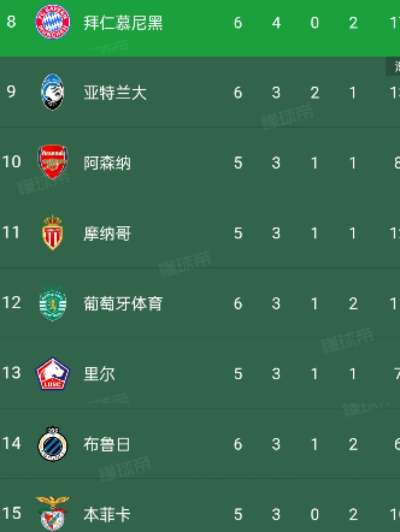Click the Atalanta club crest

coord(53,92)
